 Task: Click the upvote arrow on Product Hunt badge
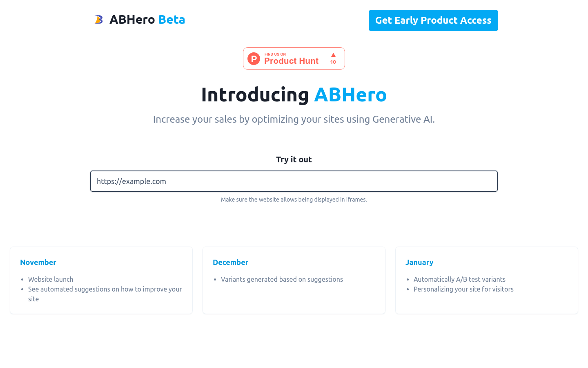[x=333, y=54]
